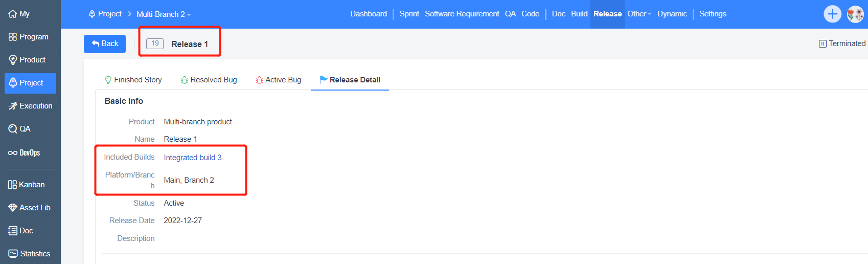
Task: Open the Integrated build 3 link
Action: coord(193,158)
